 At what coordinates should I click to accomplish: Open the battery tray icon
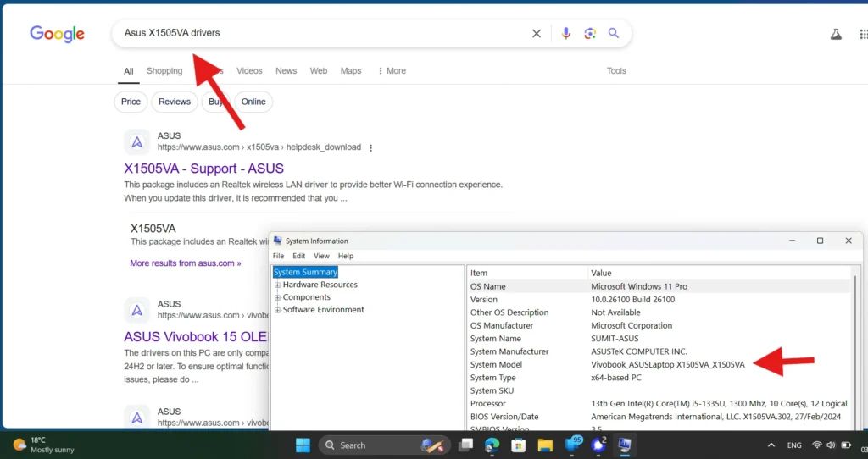(846, 445)
